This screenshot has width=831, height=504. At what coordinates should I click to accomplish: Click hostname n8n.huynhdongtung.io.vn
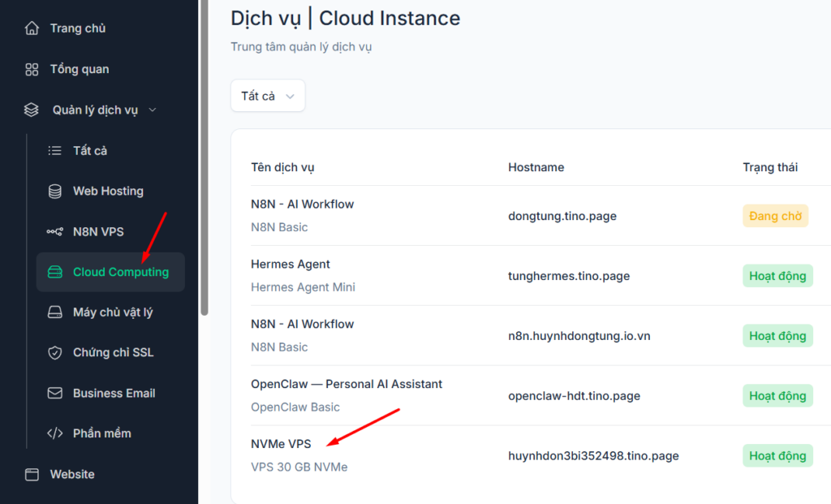579,336
